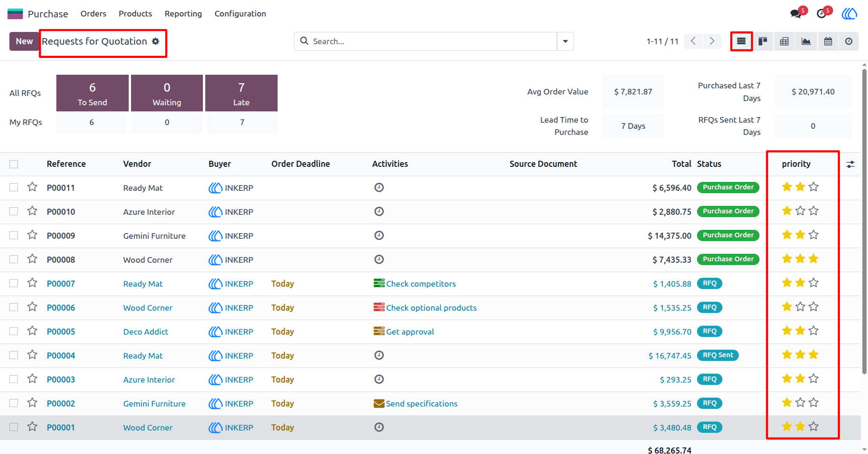The height and width of the screenshot is (454, 868).
Task: Open the Send specifications activity for P00002
Action: coord(416,404)
